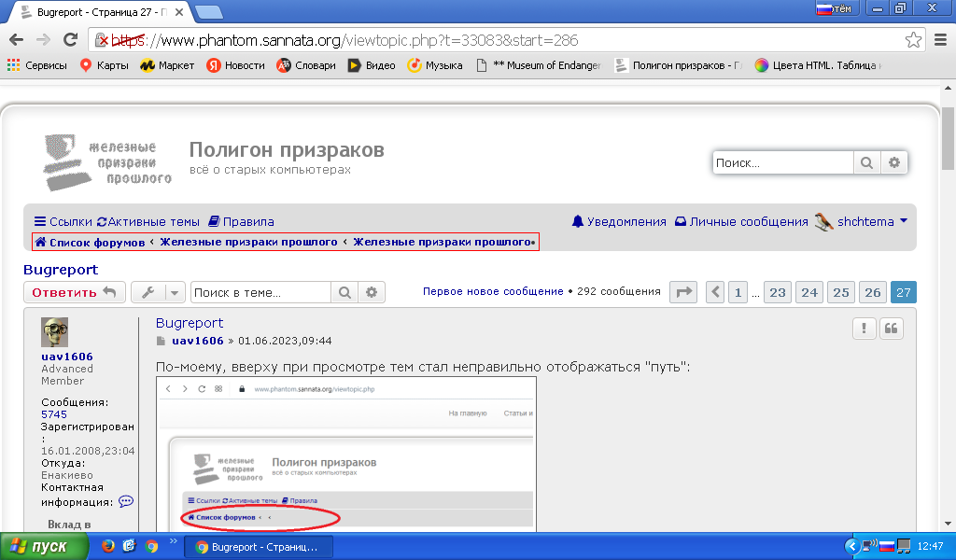Go to page 25 of the topic
956x560 pixels.
coord(841,292)
